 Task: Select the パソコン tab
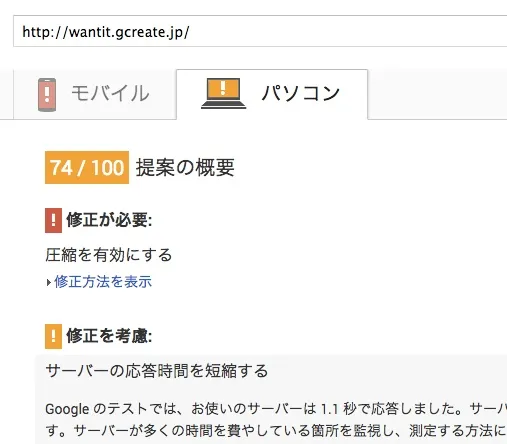(x=272, y=94)
